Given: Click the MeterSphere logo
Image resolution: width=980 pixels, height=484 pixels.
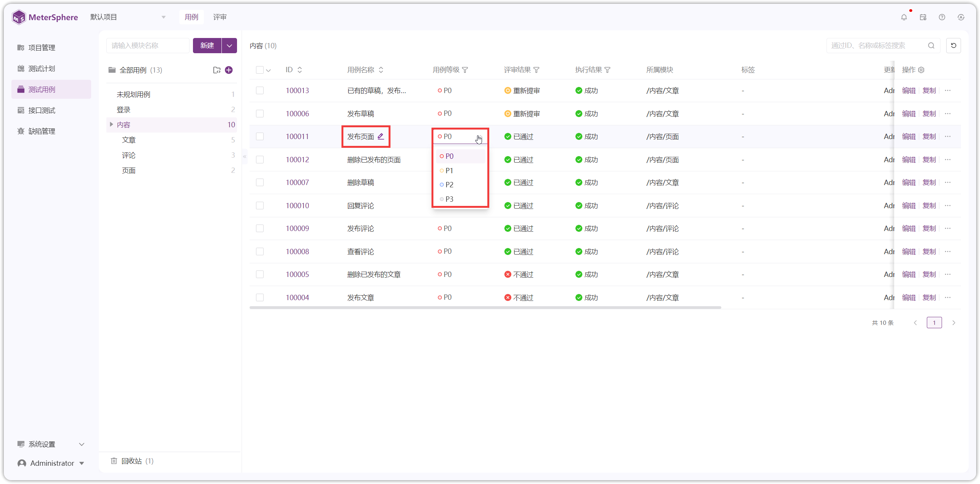Looking at the screenshot, I should pyautogui.click(x=45, y=17).
